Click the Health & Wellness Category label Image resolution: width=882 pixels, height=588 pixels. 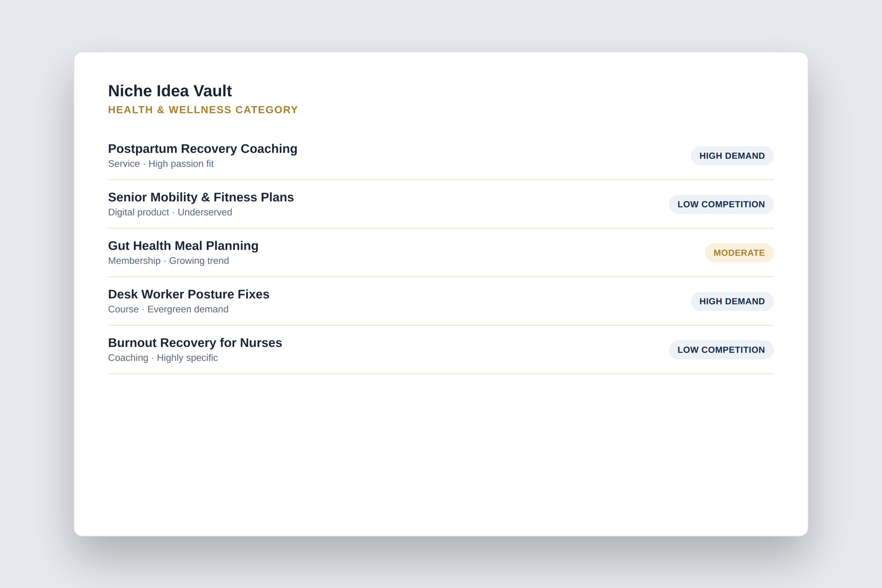coord(203,110)
